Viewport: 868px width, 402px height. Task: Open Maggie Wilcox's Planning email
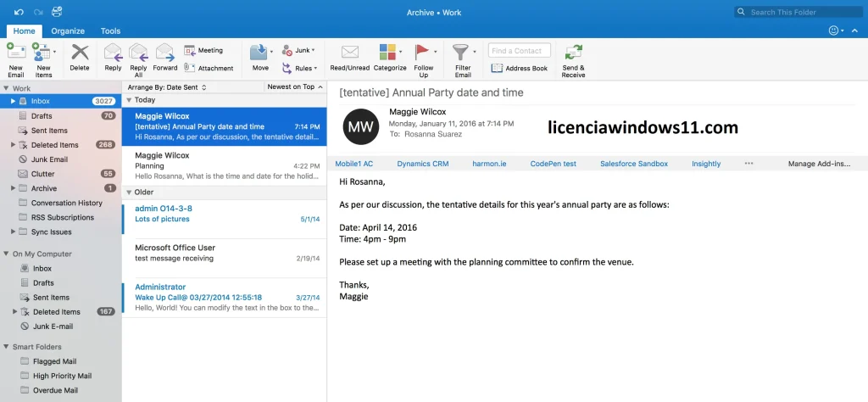[x=224, y=165]
